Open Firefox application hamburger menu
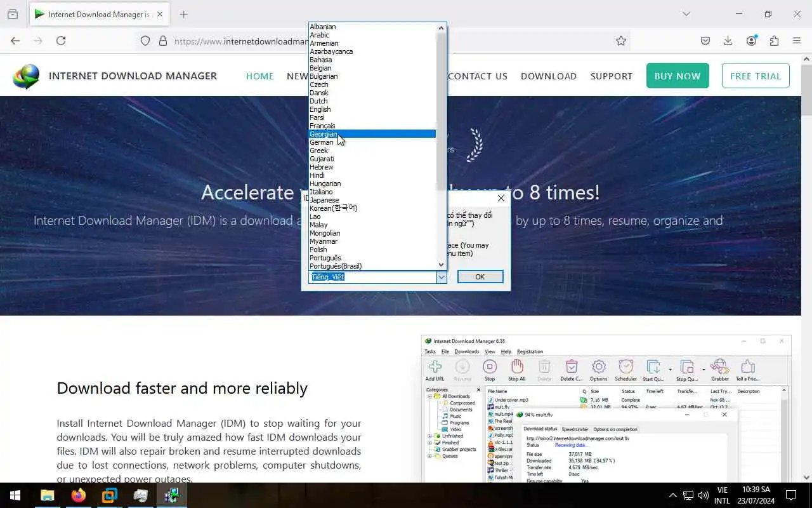 tap(797, 41)
